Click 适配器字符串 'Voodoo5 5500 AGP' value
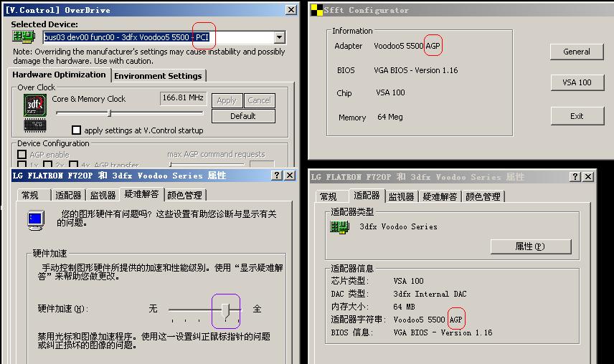 coord(428,320)
